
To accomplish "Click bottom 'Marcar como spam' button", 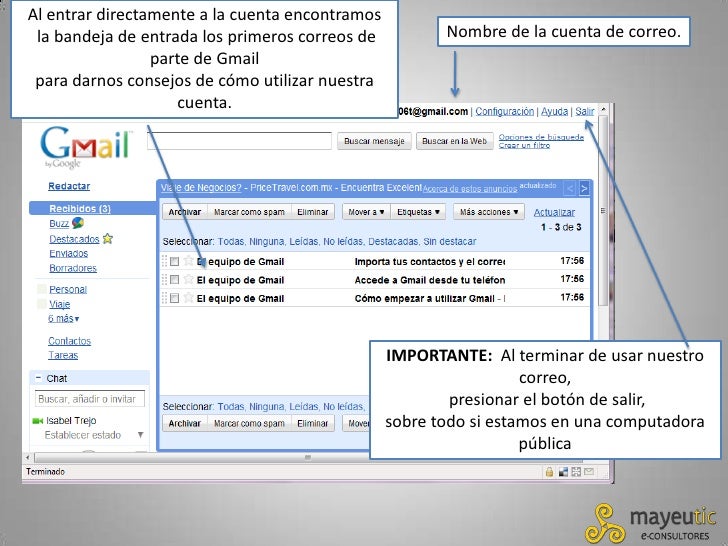I will click(x=249, y=423).
